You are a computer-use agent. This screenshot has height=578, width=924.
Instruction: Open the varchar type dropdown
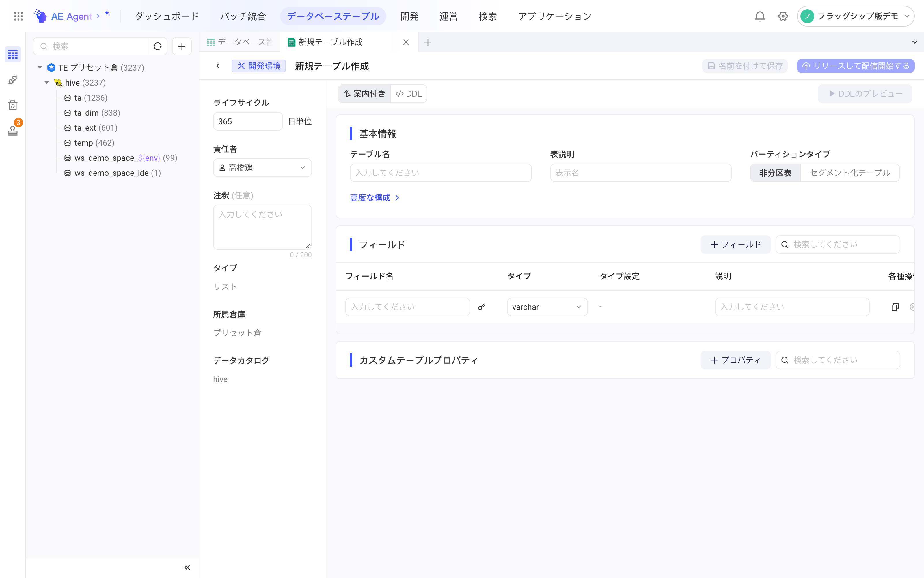pyautogui.click(x=547, y=307)
